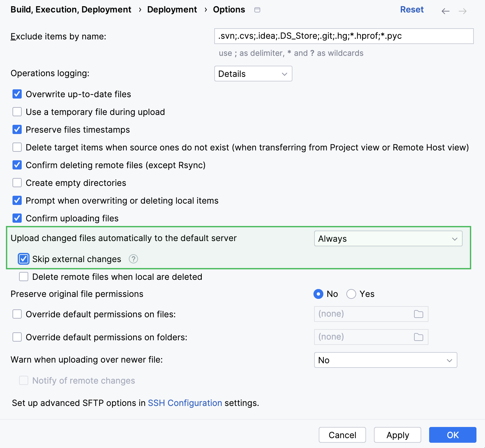Copy the settings path via the breadcrumb icon
The height and width of the screenshot is (448, 485).
point(257,10)
